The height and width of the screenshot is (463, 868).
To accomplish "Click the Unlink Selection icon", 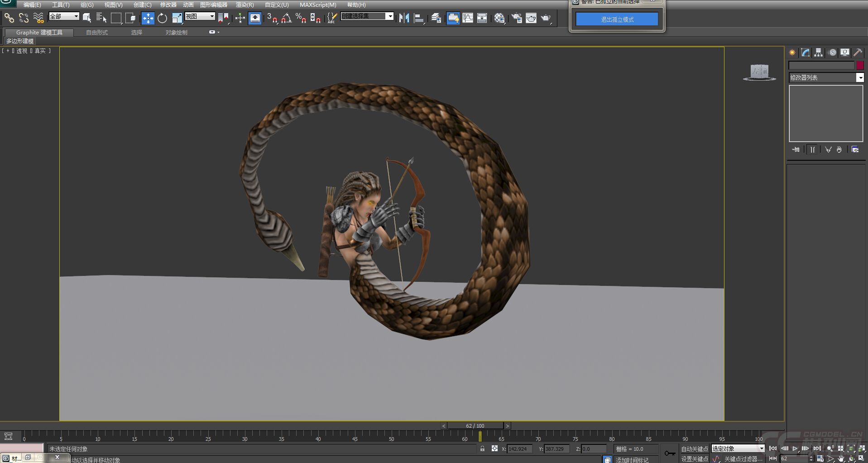I will point(24,18).
